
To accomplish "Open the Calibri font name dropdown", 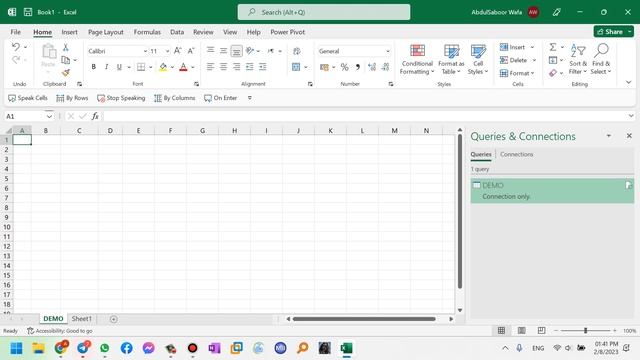I will pyautogui.click(x=145, y=51).
